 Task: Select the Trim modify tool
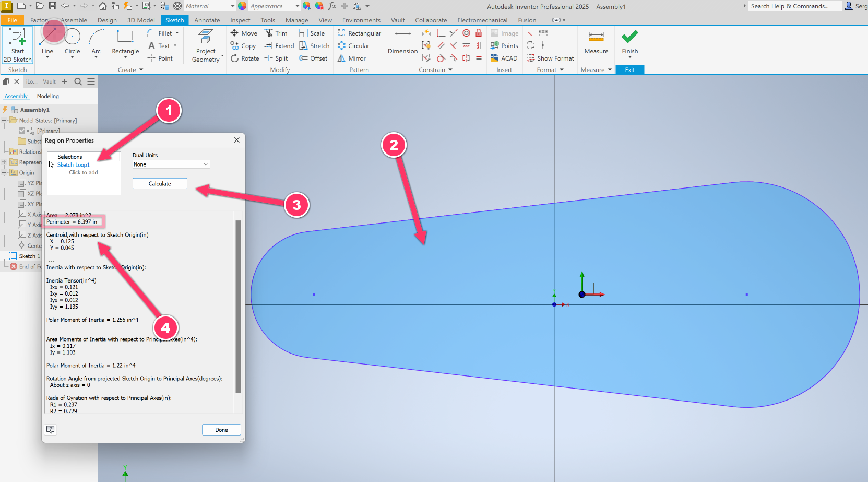coord(277,32)
